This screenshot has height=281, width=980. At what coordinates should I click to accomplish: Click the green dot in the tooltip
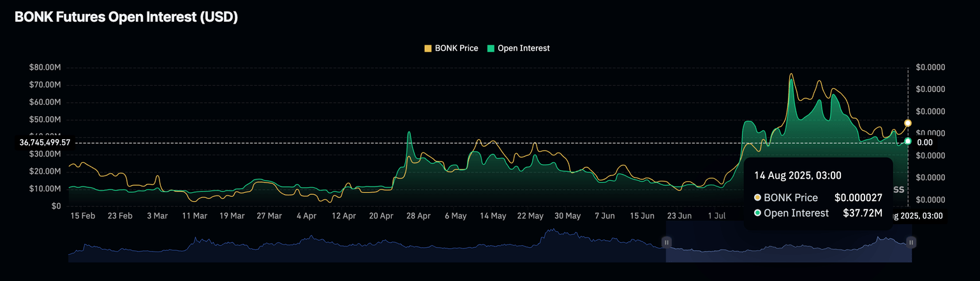coord(757,213)
